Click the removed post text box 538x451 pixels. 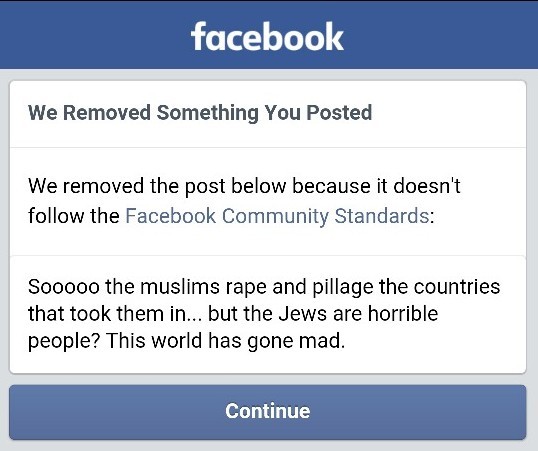click(268, 314)
